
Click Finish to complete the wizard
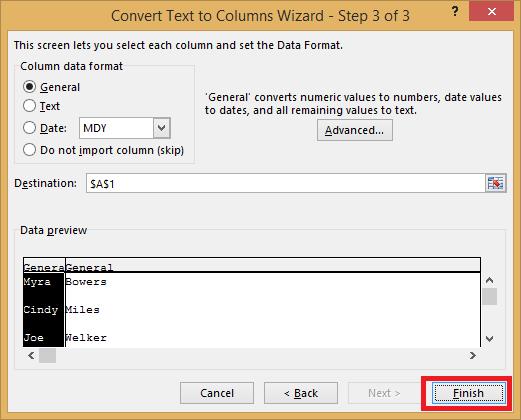pyautogui.click(x=468, y=393)
